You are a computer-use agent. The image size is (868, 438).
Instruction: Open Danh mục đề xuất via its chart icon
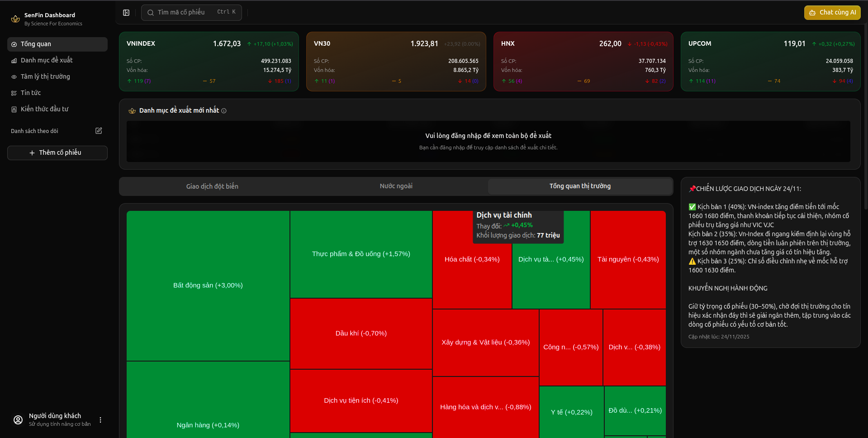14,60
